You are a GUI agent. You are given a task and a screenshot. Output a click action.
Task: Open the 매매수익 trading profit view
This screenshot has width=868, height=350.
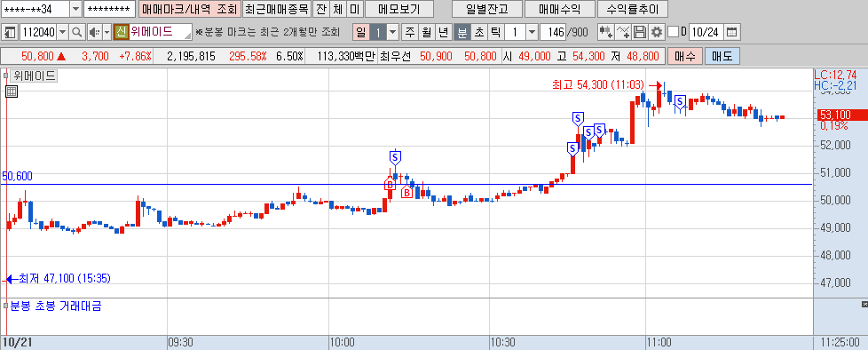560,9
